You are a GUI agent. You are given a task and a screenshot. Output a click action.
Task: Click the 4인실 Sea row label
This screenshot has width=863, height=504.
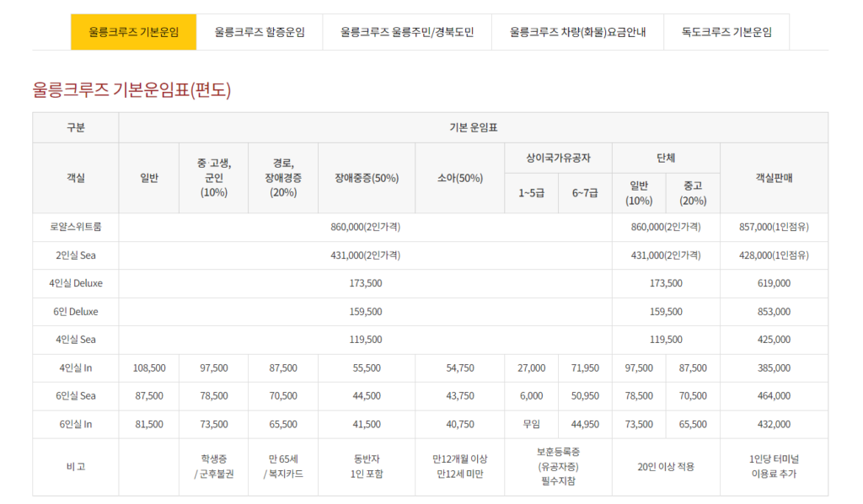pos(76,340)
